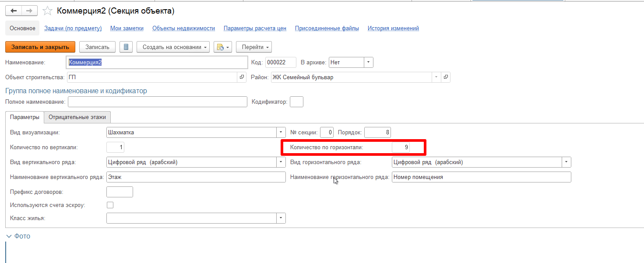This screenshot has height=263, width=644.
Task: Open the В архиве dropdown
Action: [x=368, y=63]
